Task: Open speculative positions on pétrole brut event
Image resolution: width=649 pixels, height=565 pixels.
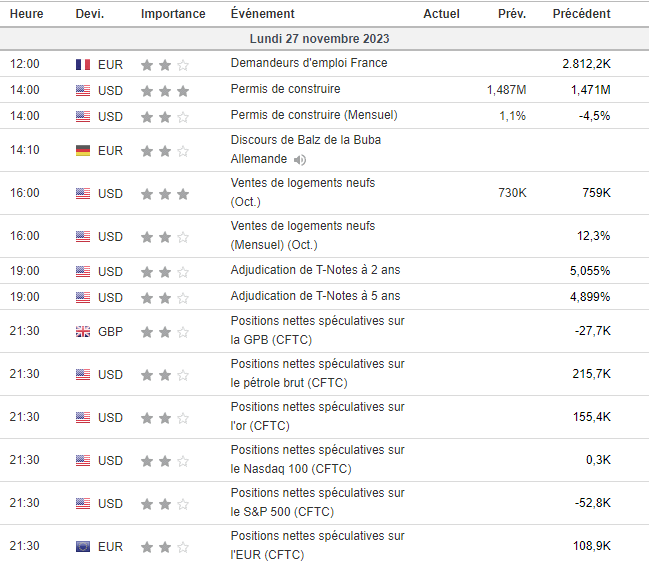Action: [317, 374]
